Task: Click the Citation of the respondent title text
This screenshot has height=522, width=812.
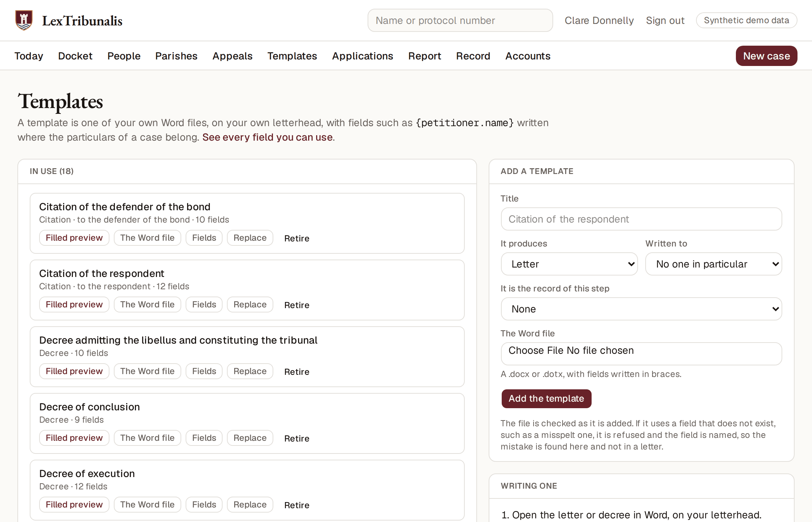Action: pos(101,273)
